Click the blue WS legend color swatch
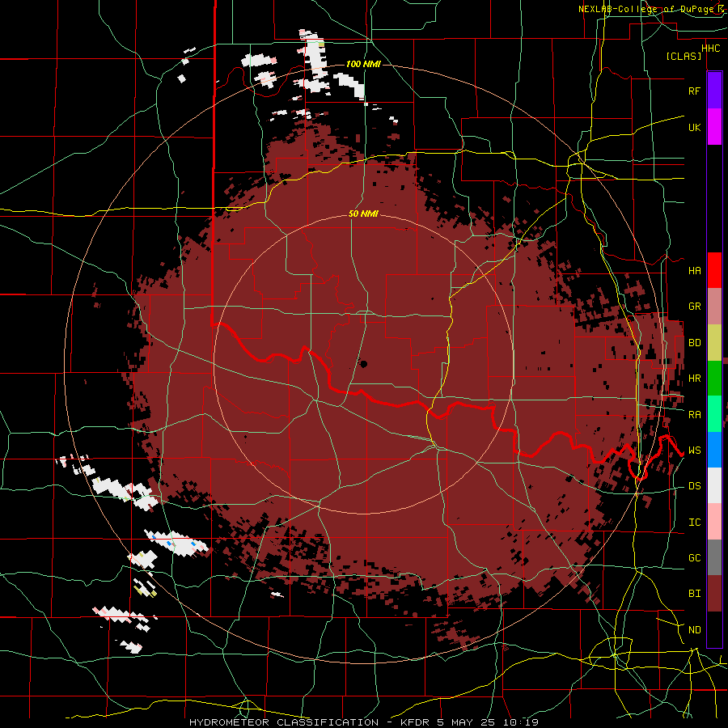The height and width of the screenshot is (728, 728). click(x=714, y=450)
